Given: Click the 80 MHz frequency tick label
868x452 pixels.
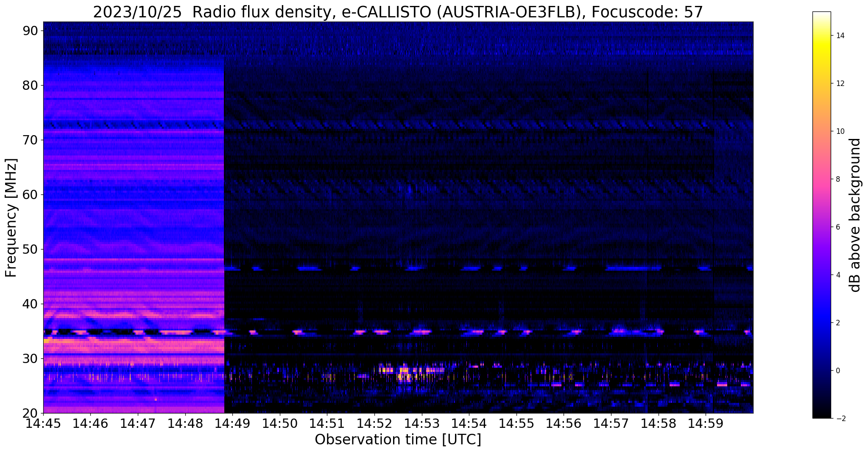Looking at the screenshot, I should (x=30, y=85).
